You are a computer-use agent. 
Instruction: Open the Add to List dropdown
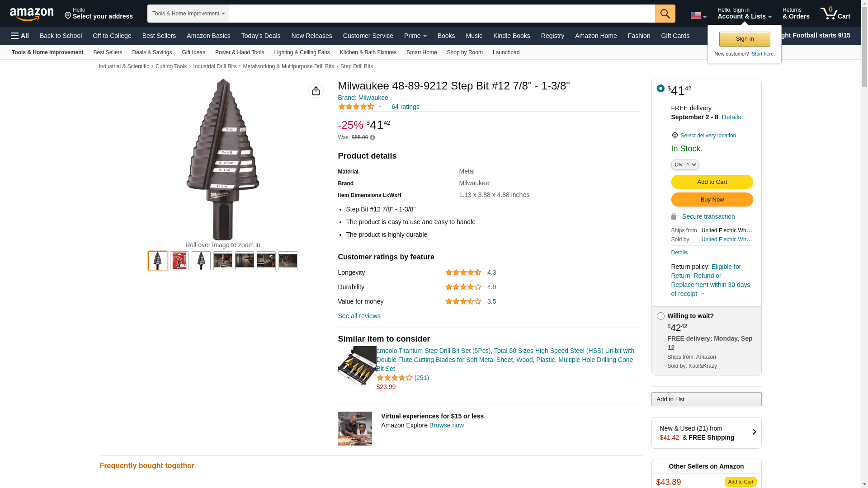pyautogui.click(x=706, y=399)
